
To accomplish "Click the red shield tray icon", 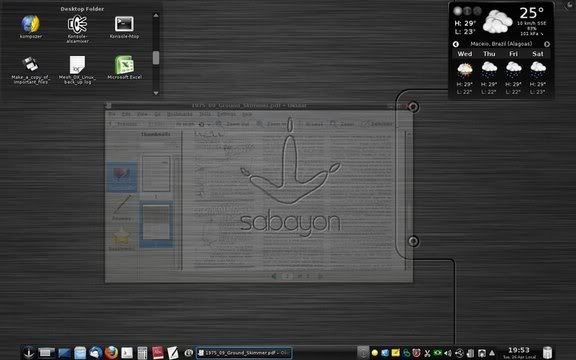I will pyautogui.click(x=416, y=353).
